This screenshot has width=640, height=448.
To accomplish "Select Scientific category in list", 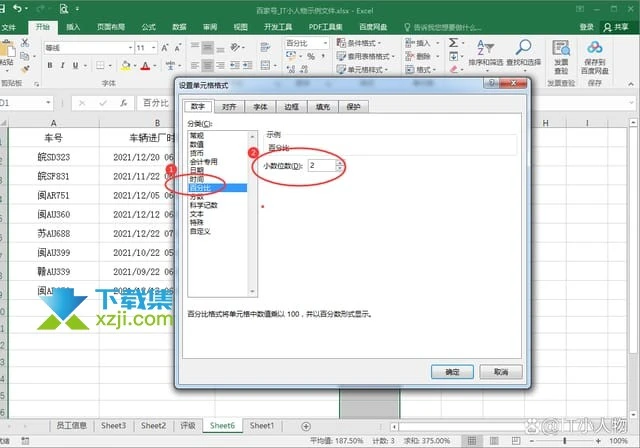I will coord(204,205).
